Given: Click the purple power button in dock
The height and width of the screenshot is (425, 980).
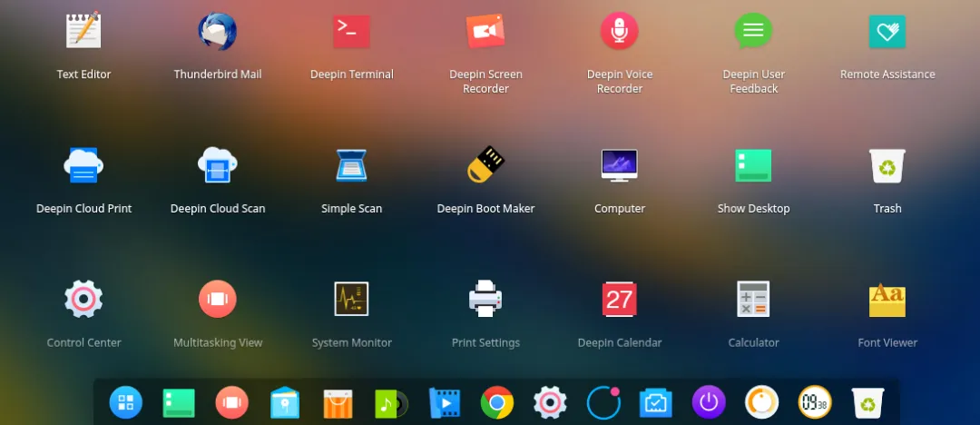Looking at the screenshot, I should [x=709, y=401].
